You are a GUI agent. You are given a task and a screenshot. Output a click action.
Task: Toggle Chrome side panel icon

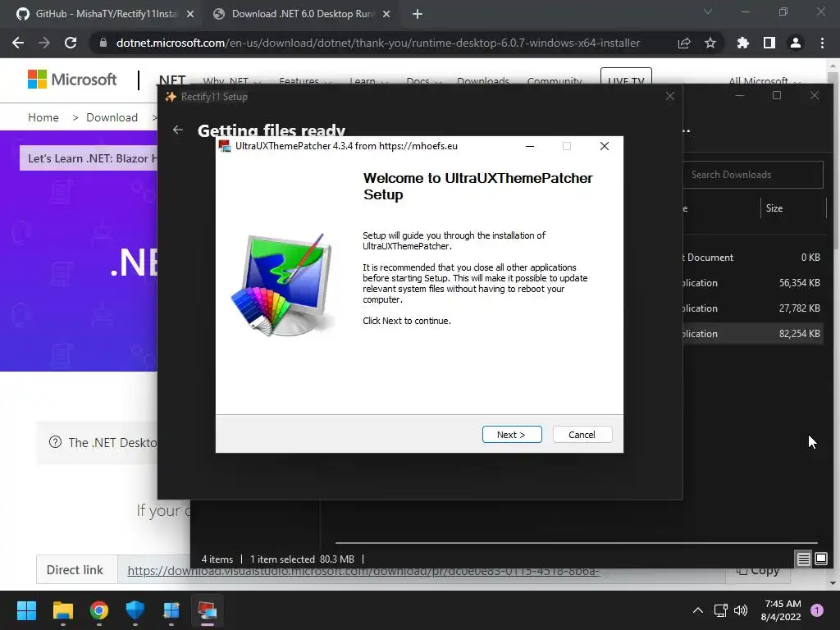[769, 43]
